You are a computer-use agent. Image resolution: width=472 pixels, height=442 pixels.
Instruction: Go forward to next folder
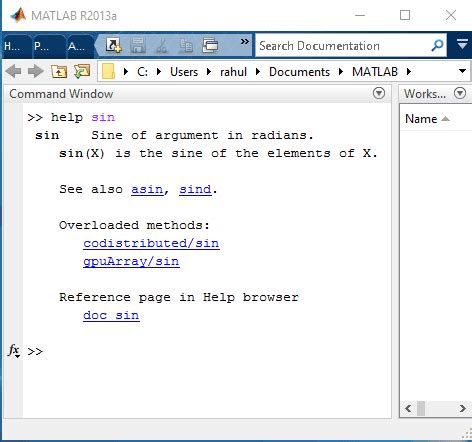tap(36, 71)
